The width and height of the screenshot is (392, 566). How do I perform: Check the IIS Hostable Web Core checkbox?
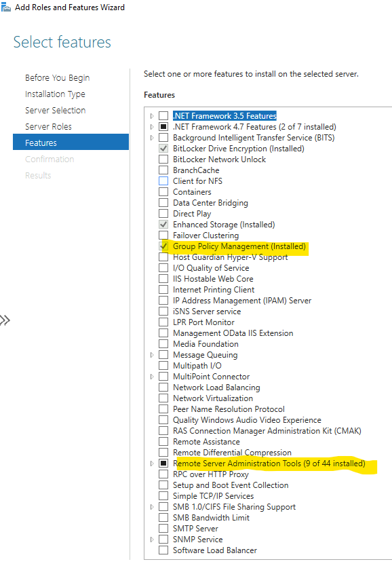tap(163, 279)
